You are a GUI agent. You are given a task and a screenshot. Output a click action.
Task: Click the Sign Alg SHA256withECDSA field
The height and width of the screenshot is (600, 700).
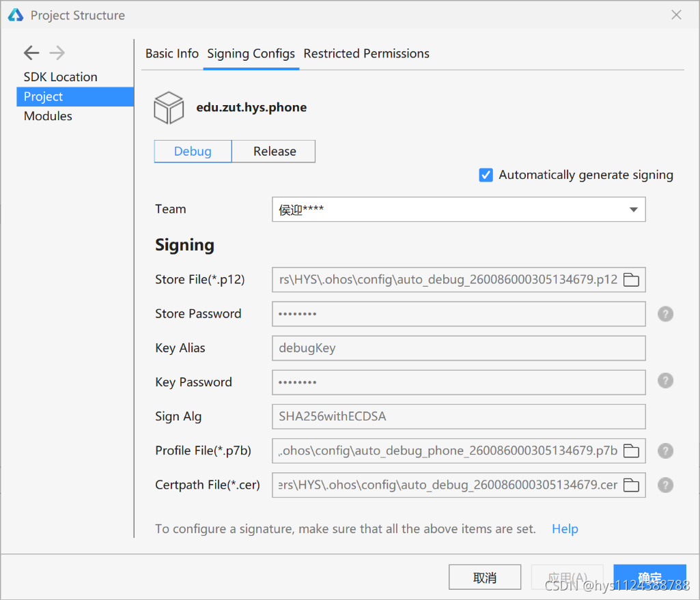click(458, 416)
